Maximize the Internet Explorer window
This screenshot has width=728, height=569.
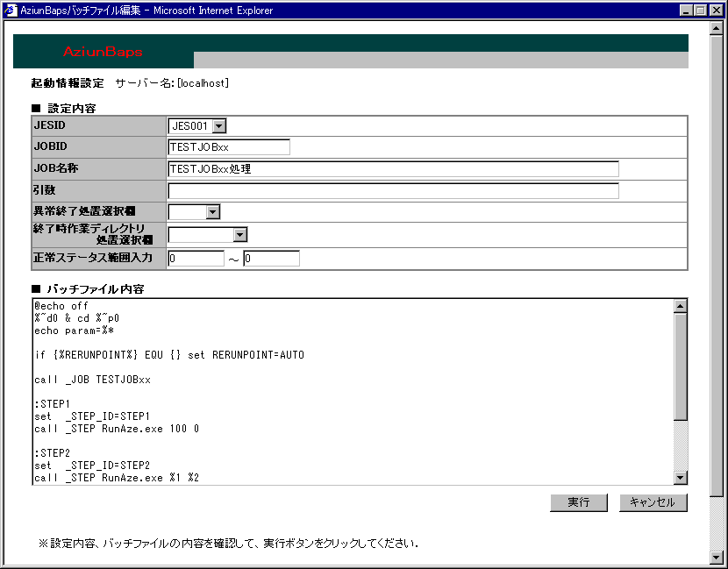pos(701,11)
